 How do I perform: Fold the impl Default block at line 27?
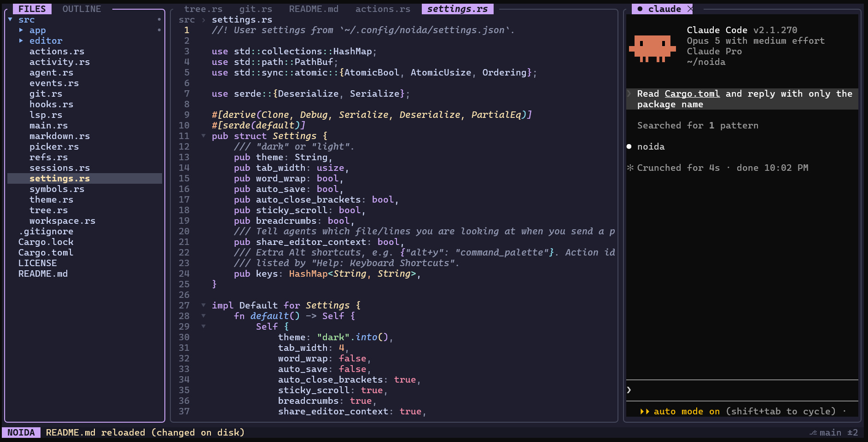(204, 305)
